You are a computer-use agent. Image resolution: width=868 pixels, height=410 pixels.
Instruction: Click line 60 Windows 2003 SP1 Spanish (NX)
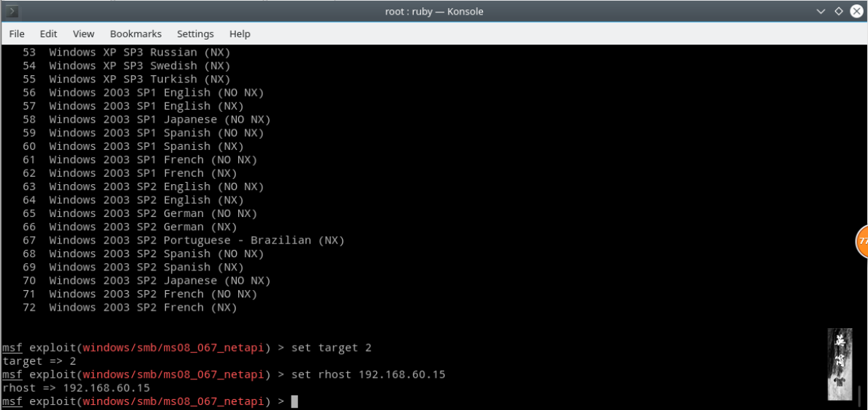(133, 146)
